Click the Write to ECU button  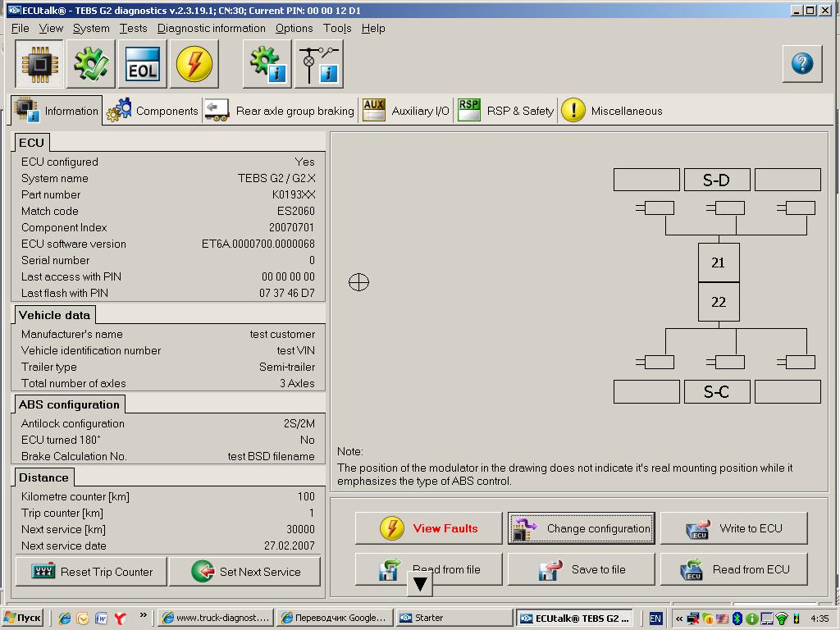tap(734, 528)
